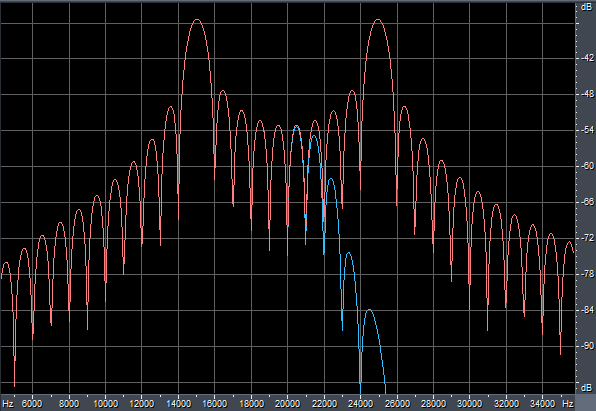Click the -48 dB scale label
Screen dimensions: 596x411
(x=587, y=94)
